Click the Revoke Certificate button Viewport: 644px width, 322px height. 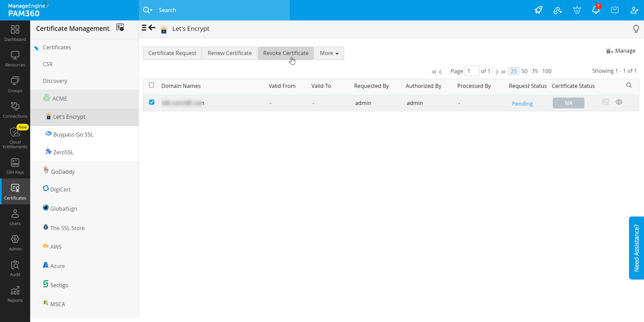pyautogui.click(x=285, y=53)
